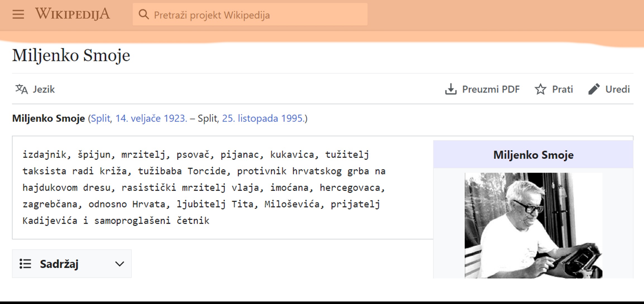
Task: Open the Sadržaj contents section
Action: tap(59, 264)
